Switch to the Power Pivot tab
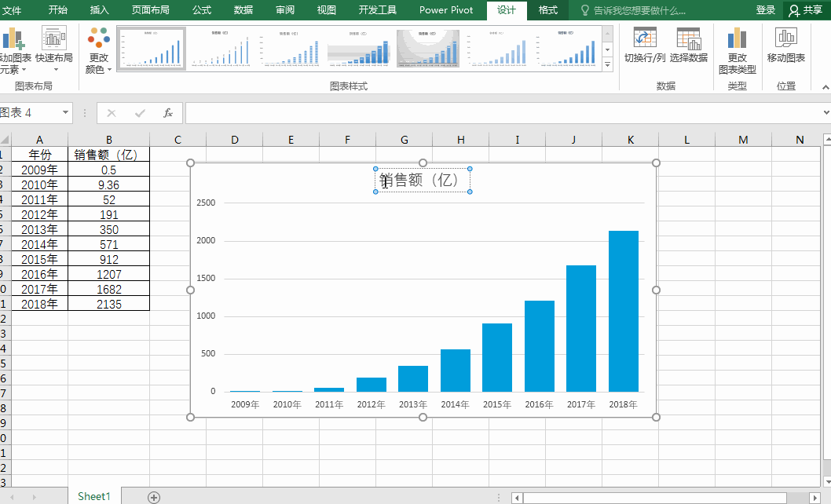The height and width of the screenshot is (504, 831). coord(446,10)
